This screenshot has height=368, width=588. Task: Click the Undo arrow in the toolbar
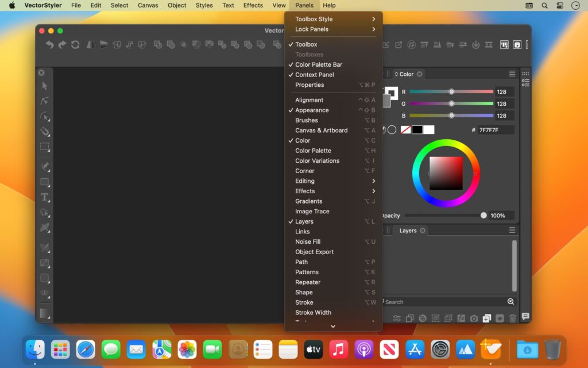click(x=49, y=44)
